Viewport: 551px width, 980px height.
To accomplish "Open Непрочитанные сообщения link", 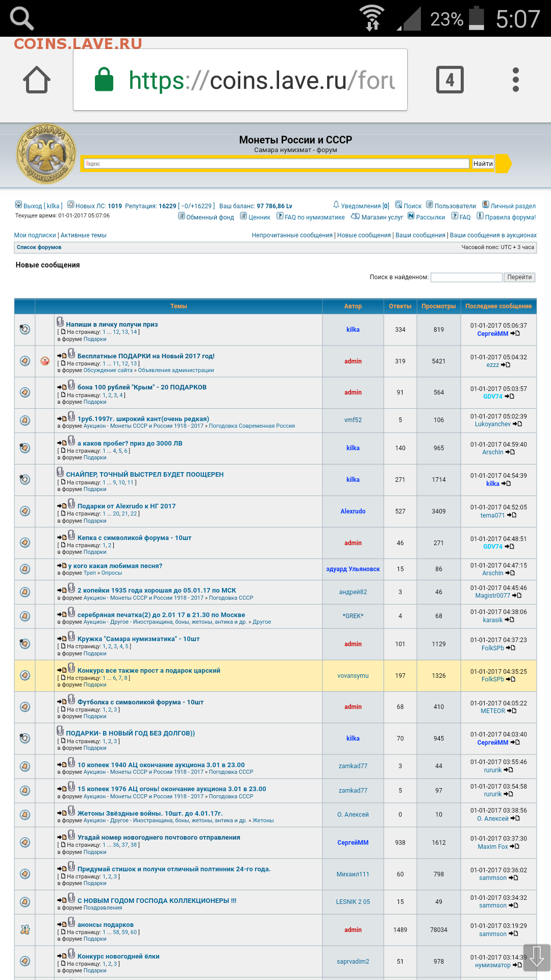I will (292, 235).
